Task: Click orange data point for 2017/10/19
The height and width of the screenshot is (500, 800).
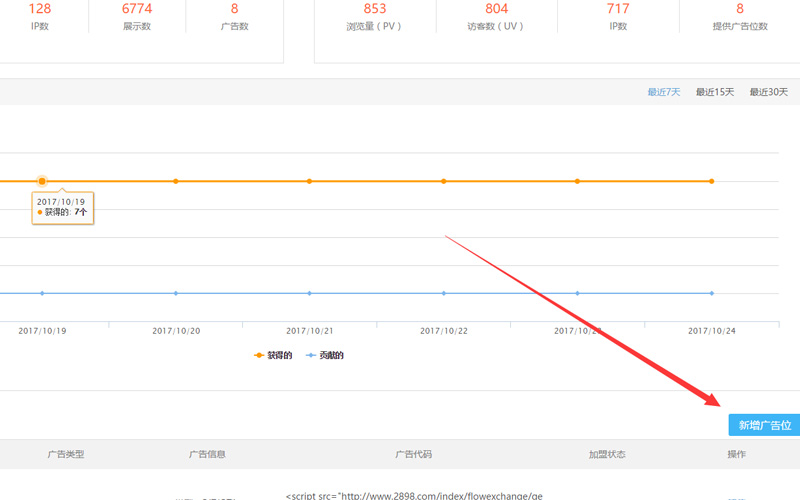Action: 42,181
